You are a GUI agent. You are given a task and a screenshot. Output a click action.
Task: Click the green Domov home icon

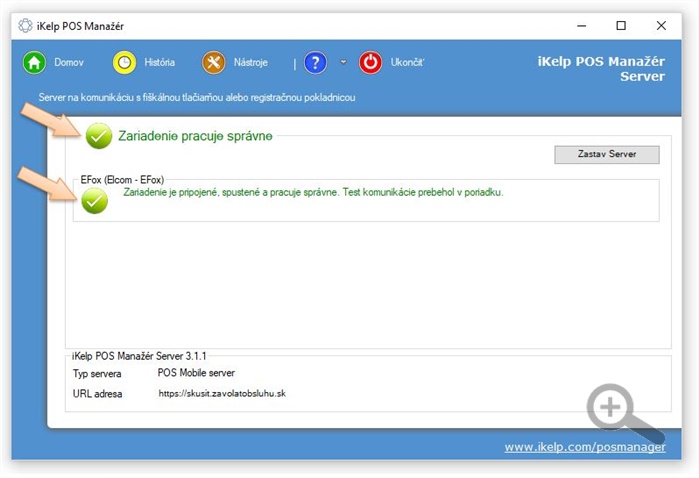[x=34, y=62]
